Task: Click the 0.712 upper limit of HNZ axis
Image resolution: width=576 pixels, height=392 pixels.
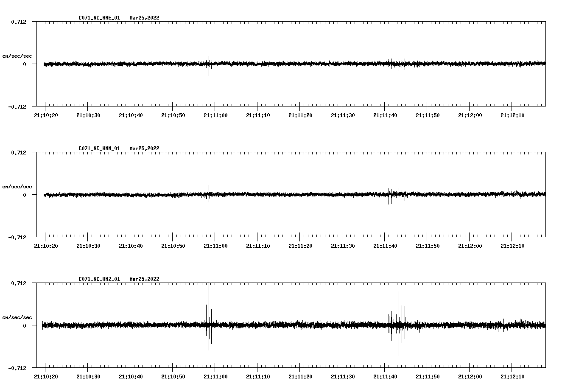Action: [19, 283]
